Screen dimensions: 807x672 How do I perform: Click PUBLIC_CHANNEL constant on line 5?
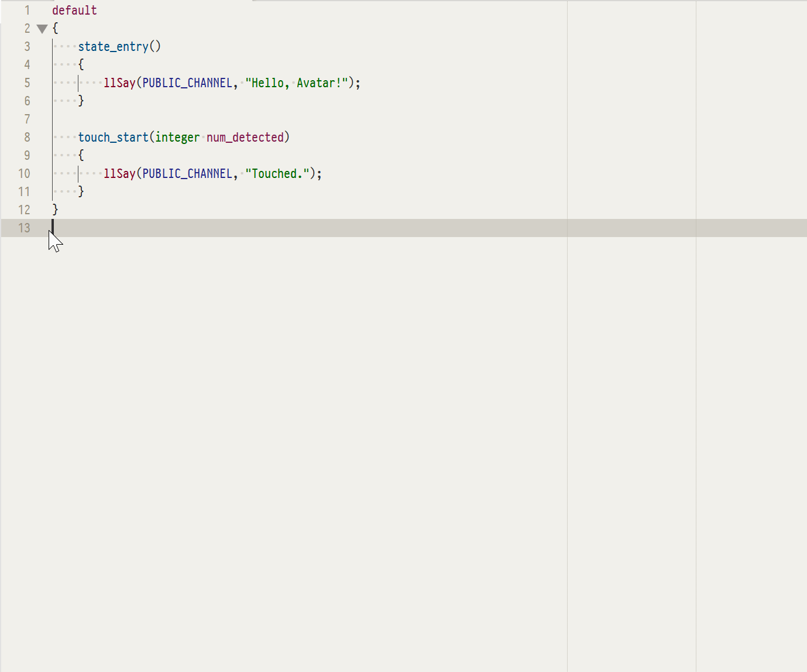tap(187, 83)
